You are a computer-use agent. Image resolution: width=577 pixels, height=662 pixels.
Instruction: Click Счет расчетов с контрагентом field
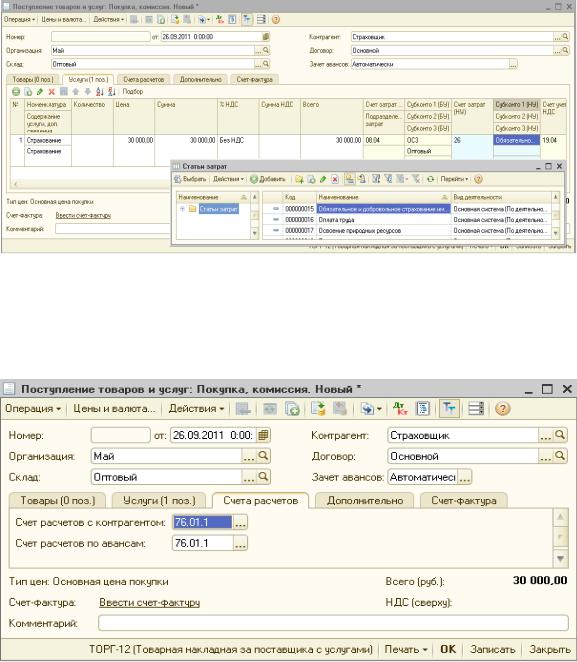[x=203, y=522]
